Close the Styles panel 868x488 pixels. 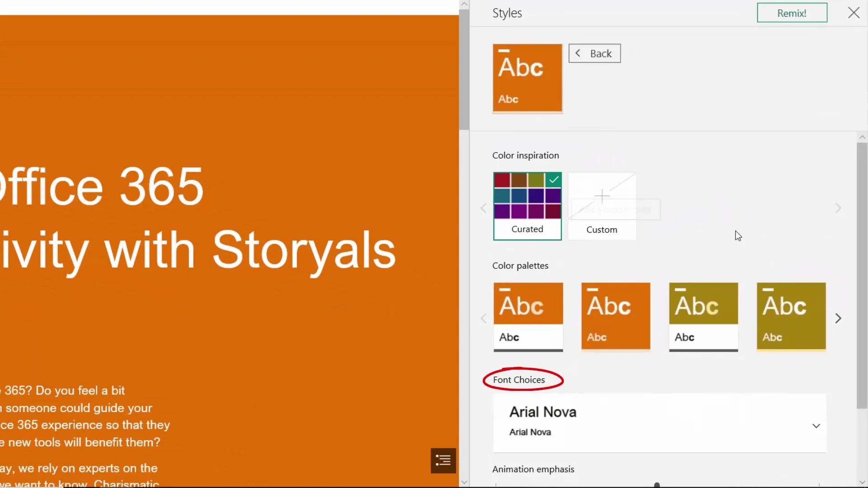pos(854,13)
